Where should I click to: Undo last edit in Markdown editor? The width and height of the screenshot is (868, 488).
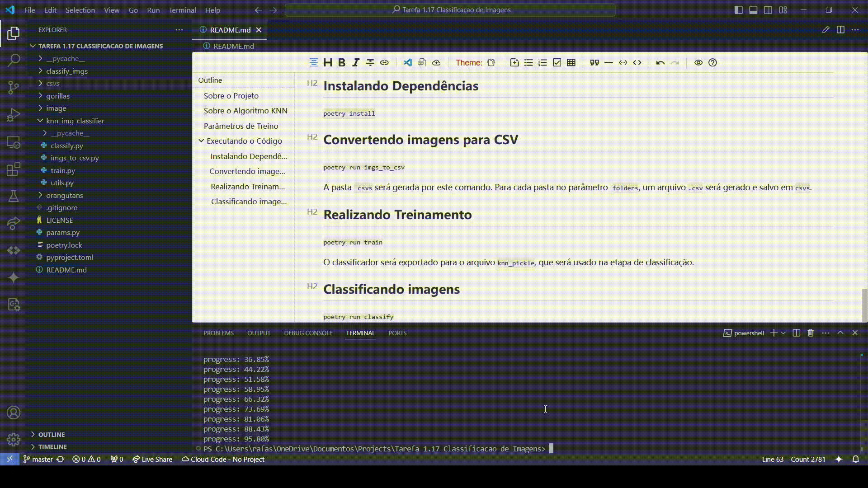pyautogui.click(x=660, y=63)
